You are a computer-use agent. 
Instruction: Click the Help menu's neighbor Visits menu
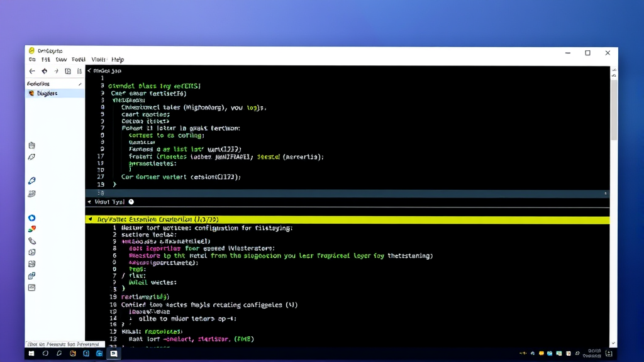97,59
